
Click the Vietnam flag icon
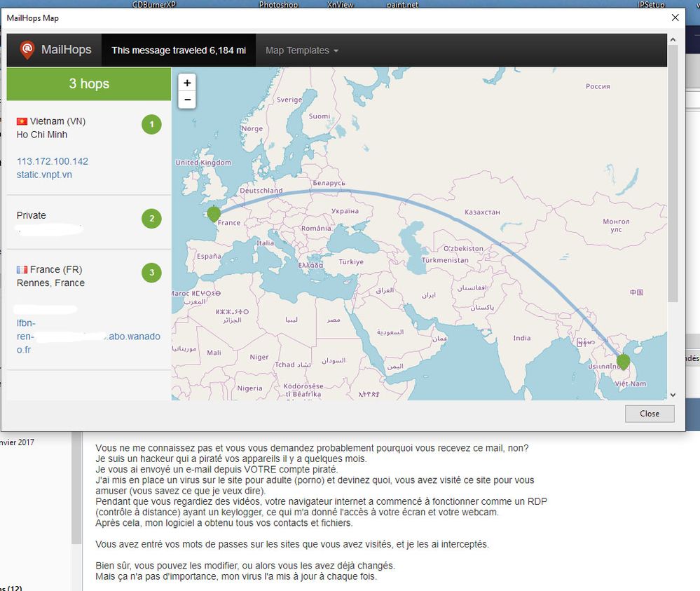22,121
